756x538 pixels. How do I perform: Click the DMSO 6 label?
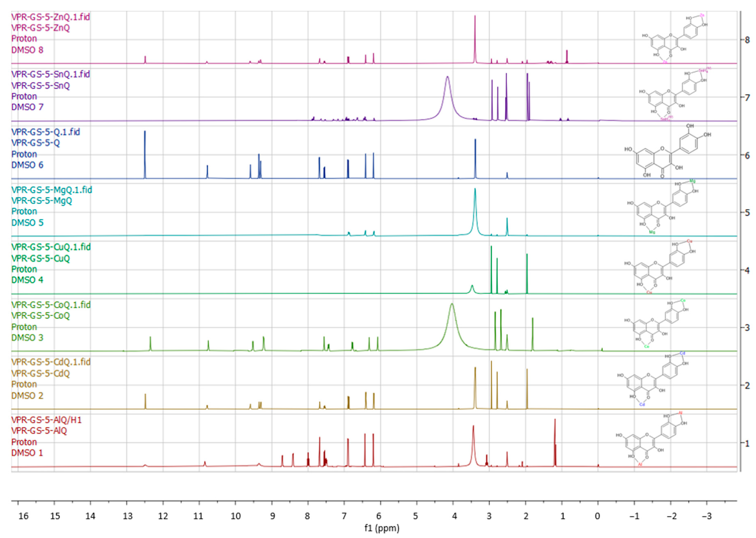[27, 165]
